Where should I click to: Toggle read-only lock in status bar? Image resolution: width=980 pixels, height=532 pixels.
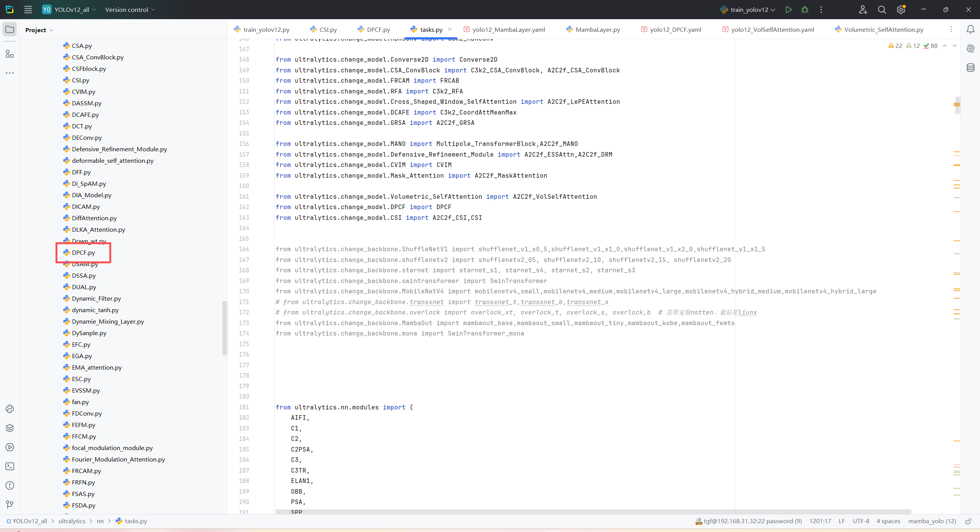[968, 521]
